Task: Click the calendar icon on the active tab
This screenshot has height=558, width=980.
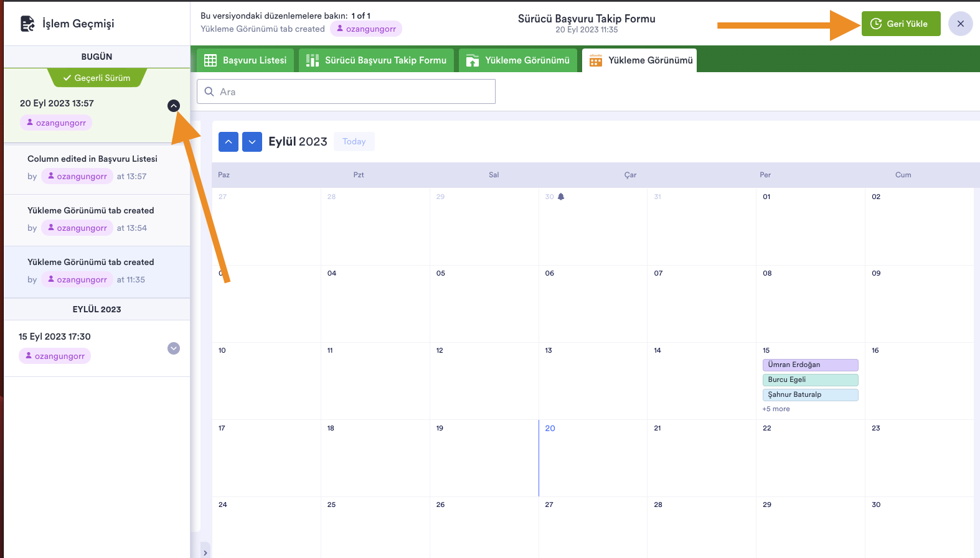Action: (596, 60)
